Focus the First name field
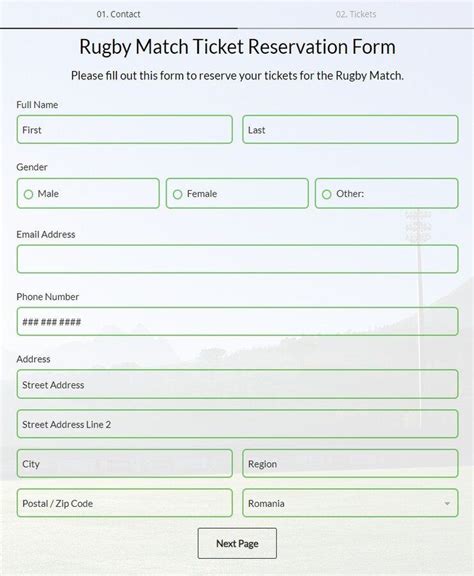This screenshot has height=576, width=474. [125, 129]
